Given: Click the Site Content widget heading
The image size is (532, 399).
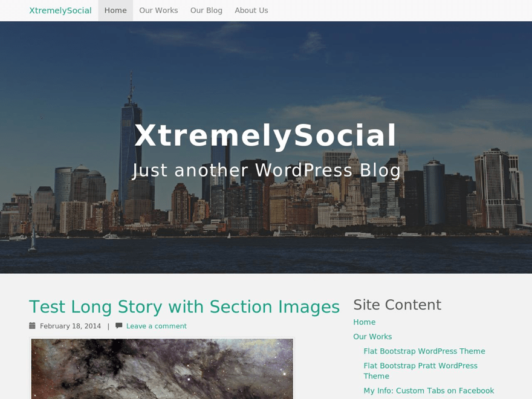Looking at the screenshot, I should [x=397, y=305].
